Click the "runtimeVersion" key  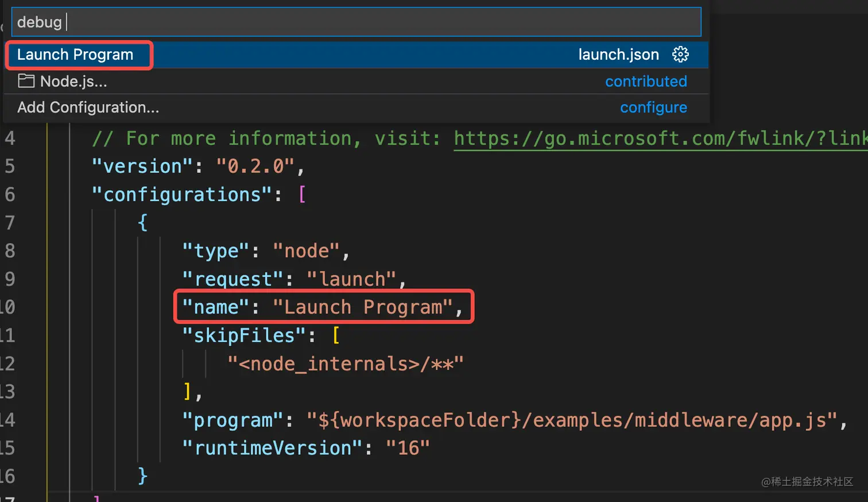[x=272, y=448]
